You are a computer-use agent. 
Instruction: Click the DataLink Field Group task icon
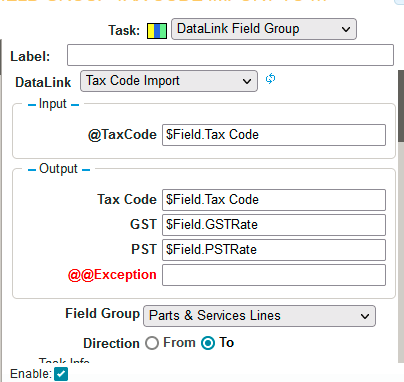(157, 31)
